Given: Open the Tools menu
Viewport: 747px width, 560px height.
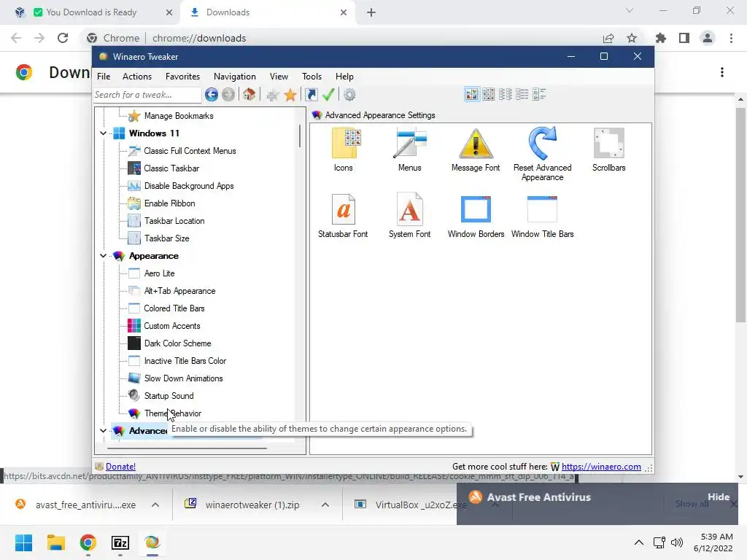Looking at the screenshot, I should pos(311,77).
